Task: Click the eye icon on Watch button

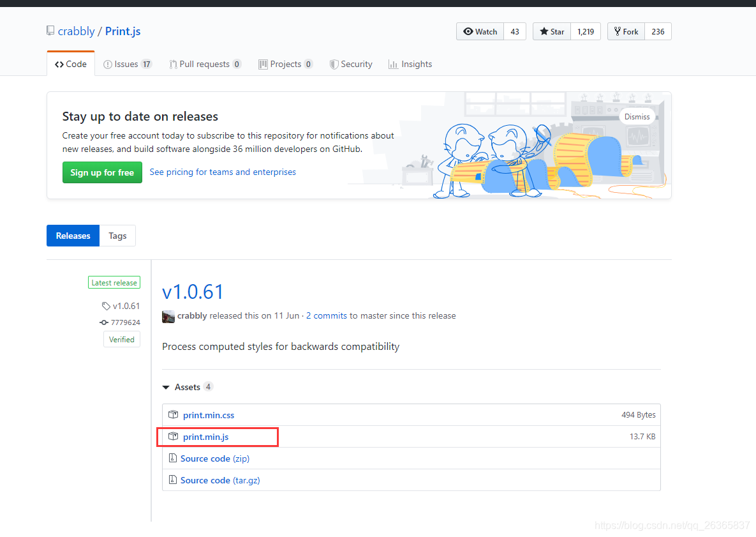Action: click(468, 31)
